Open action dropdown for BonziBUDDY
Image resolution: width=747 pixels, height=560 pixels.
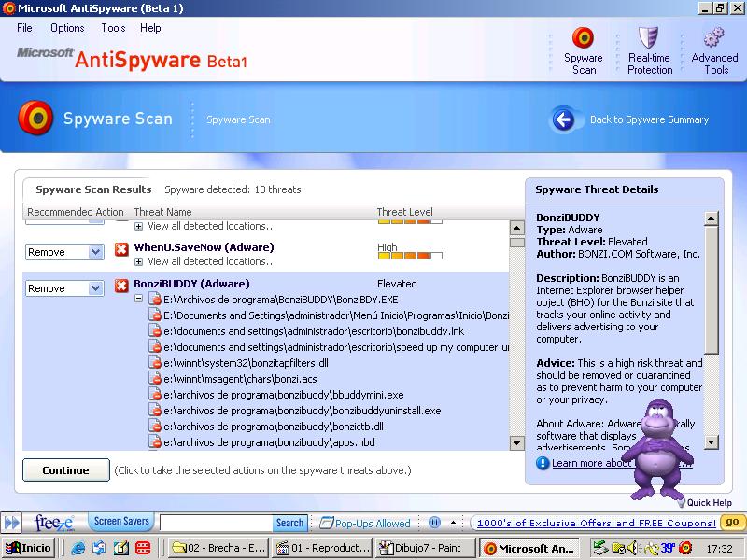tap(96, 288)
